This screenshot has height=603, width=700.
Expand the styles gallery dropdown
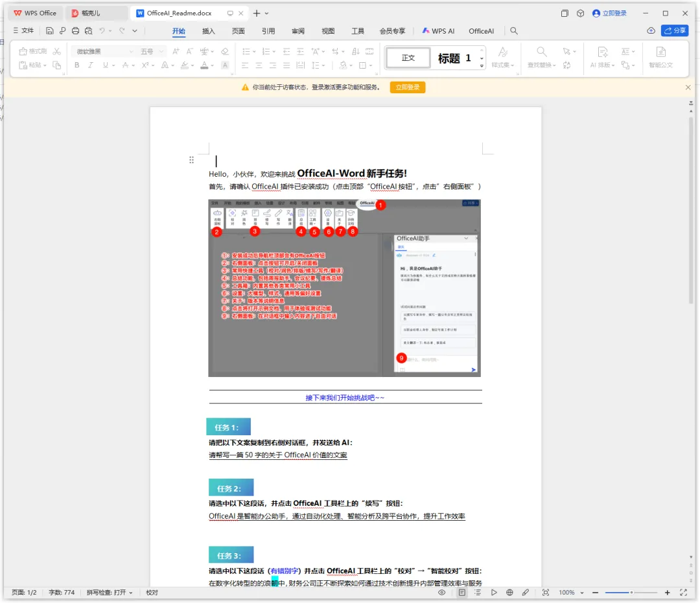tap(482, 65)
